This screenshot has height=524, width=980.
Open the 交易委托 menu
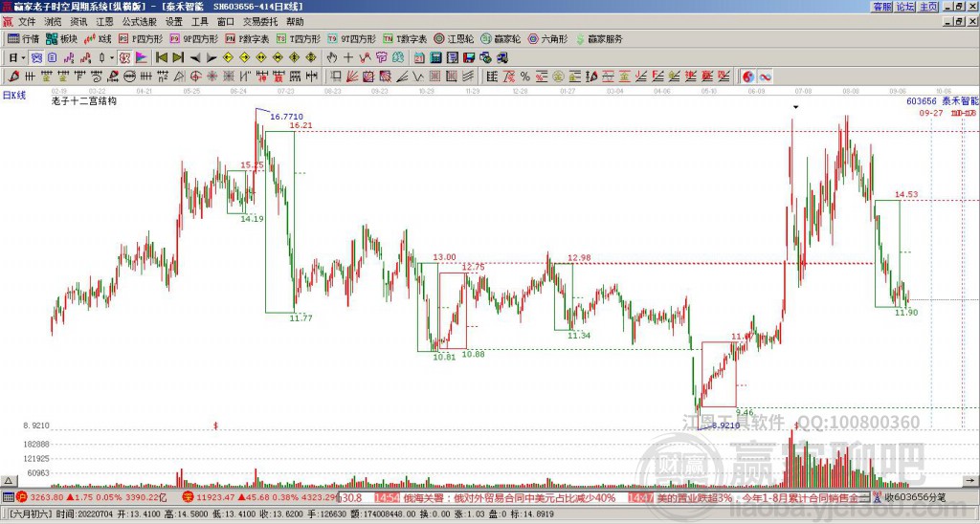pyautogui.click(x=261, y=21)
